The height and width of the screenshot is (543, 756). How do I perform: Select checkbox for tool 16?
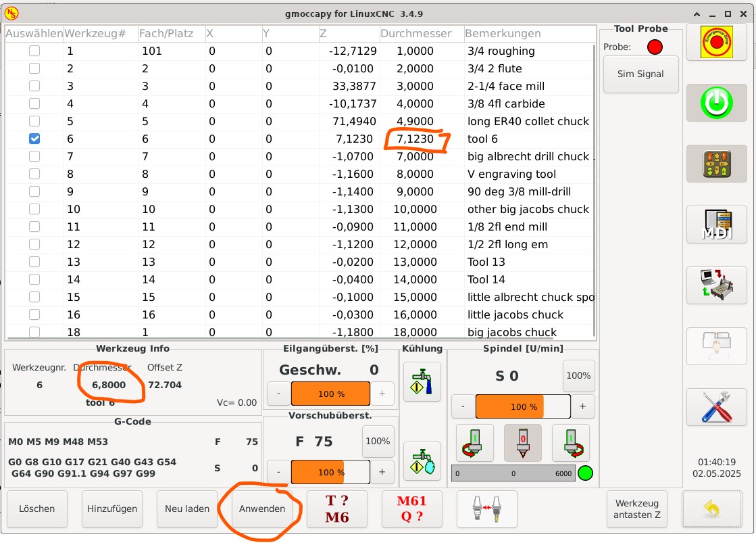pyautogui.click(x=34, y=314)
